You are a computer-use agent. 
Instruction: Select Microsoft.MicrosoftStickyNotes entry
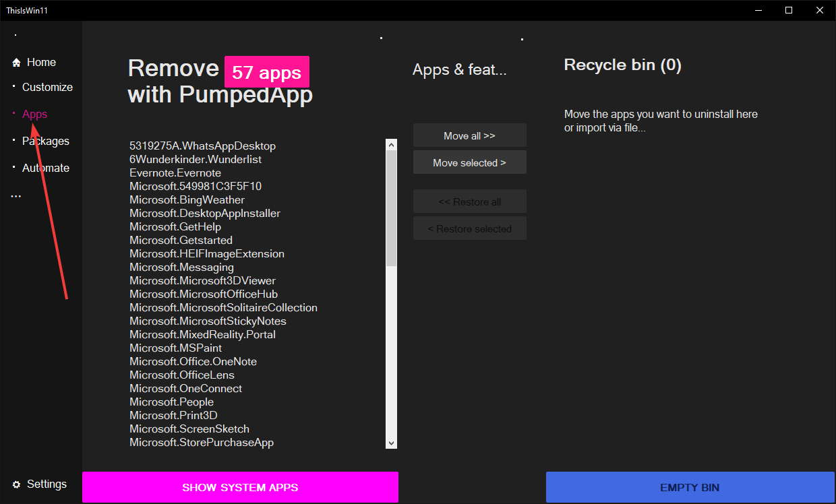[208, 321]
